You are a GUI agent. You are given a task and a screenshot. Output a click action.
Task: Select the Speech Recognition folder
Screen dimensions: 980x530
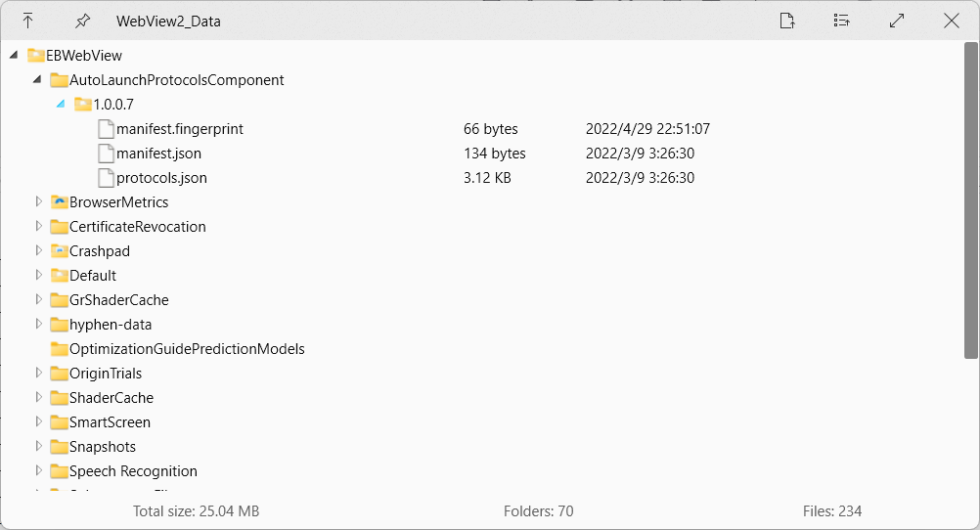click(x=133, y=471)
